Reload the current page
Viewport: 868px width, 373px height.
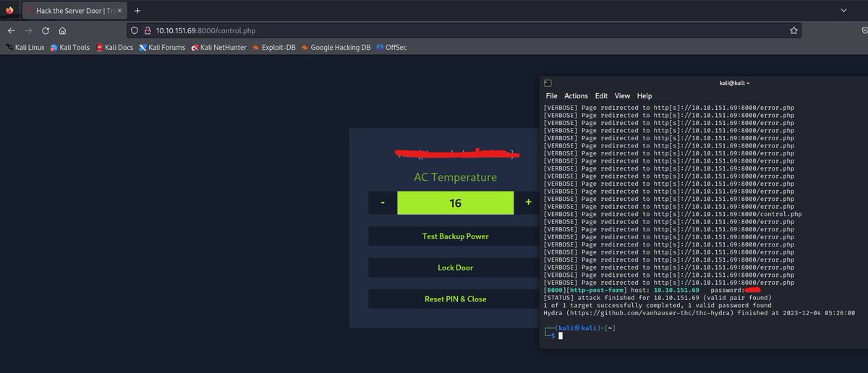[46, 31]
